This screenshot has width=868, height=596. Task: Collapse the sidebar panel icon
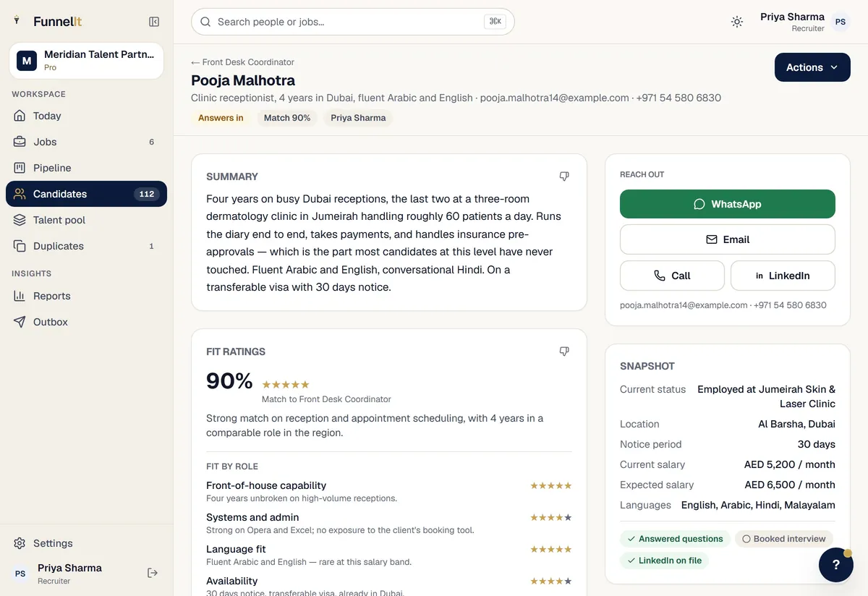pyautogui.click(x=154, y=22)
